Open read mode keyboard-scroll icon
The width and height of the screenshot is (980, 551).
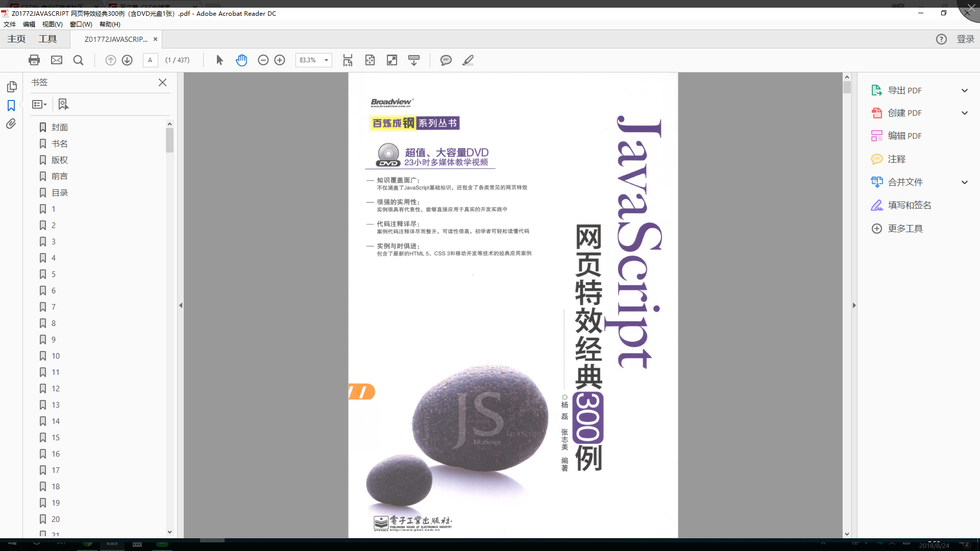coord(414,60)
